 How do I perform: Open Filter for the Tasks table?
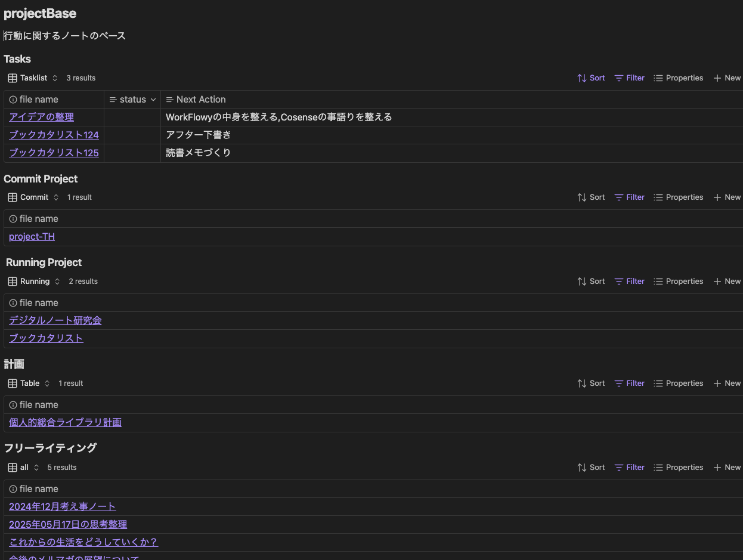click(630, 78)
